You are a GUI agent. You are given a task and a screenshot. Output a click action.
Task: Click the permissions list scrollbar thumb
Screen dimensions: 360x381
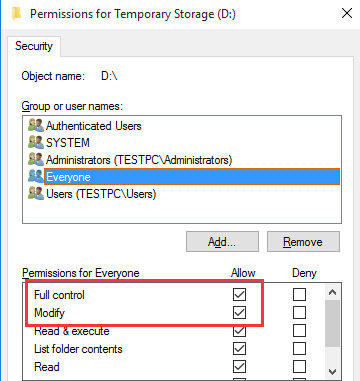(332, 323)
